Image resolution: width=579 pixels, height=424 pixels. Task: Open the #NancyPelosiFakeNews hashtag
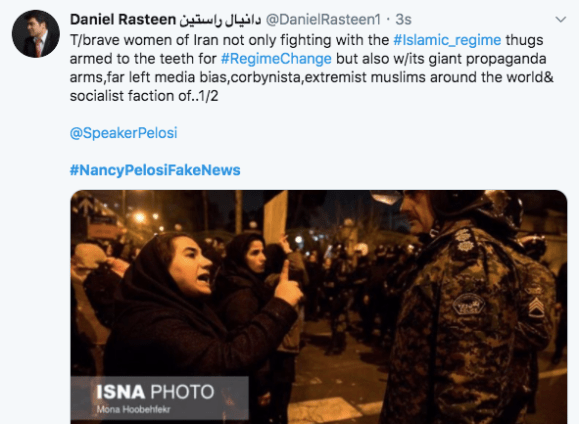pyautogui.click(x=155, y=170)
